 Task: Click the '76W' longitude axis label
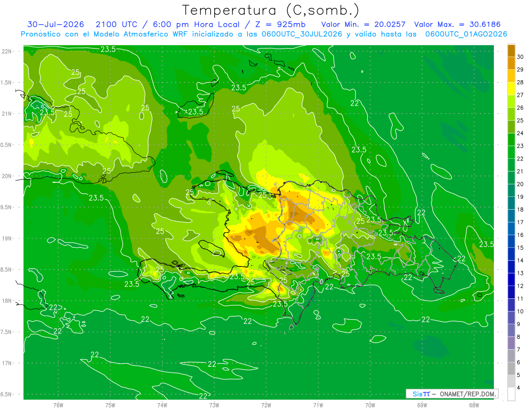click(58, 405)
